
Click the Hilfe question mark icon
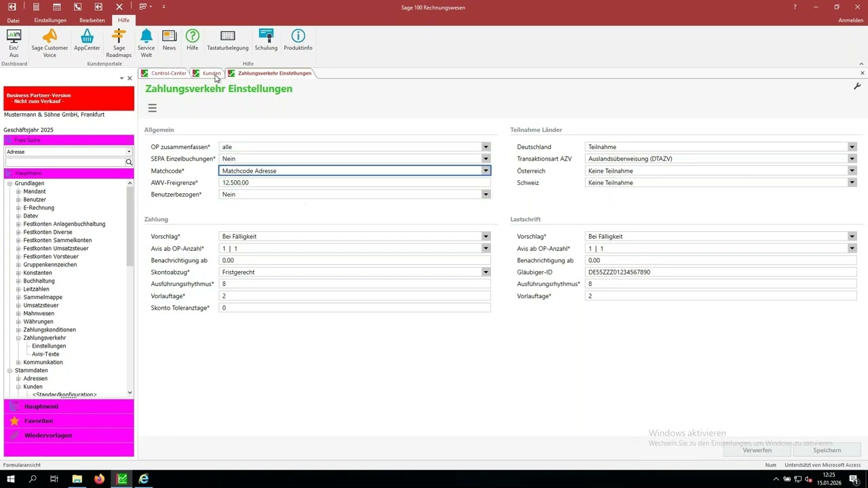tap(193, 40)
